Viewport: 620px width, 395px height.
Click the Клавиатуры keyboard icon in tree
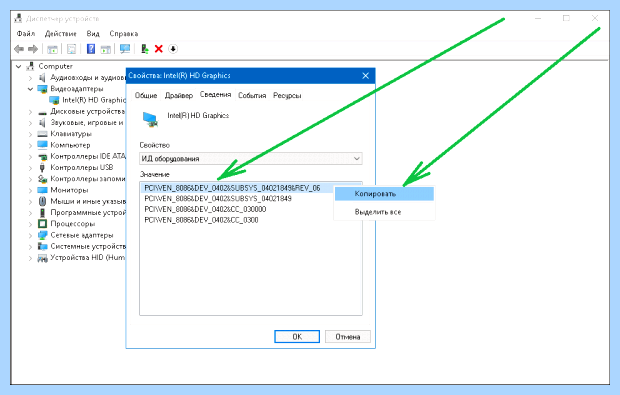coord(42,134)
